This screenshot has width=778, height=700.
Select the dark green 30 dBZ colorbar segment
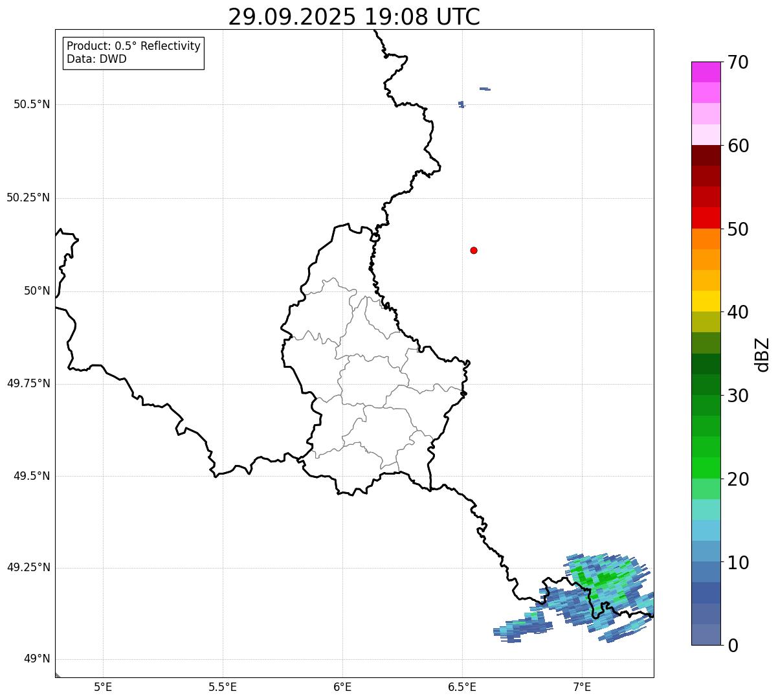tap(706, 385)
